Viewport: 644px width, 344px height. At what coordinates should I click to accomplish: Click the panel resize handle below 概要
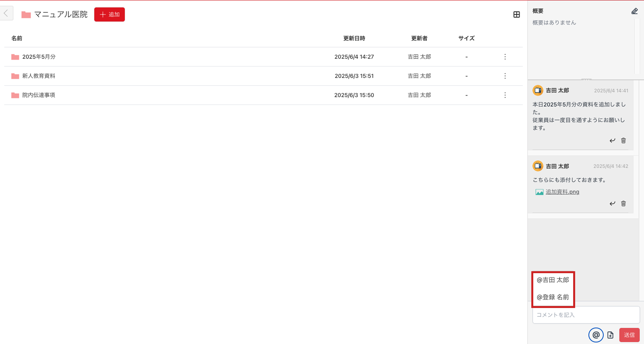(x=586, y=79)
